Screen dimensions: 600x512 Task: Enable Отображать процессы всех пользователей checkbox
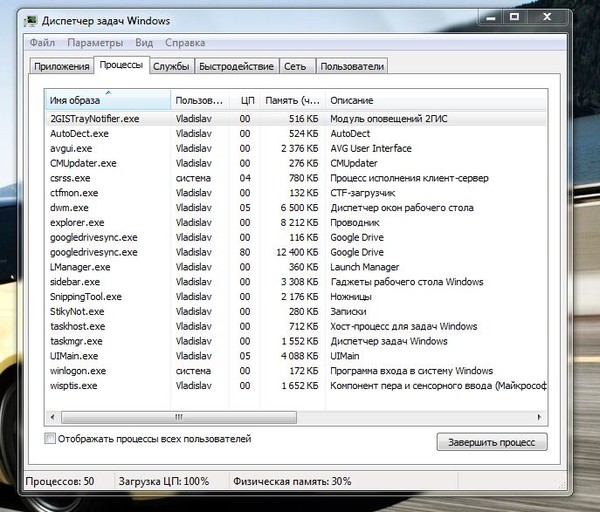tap(50, 438)
